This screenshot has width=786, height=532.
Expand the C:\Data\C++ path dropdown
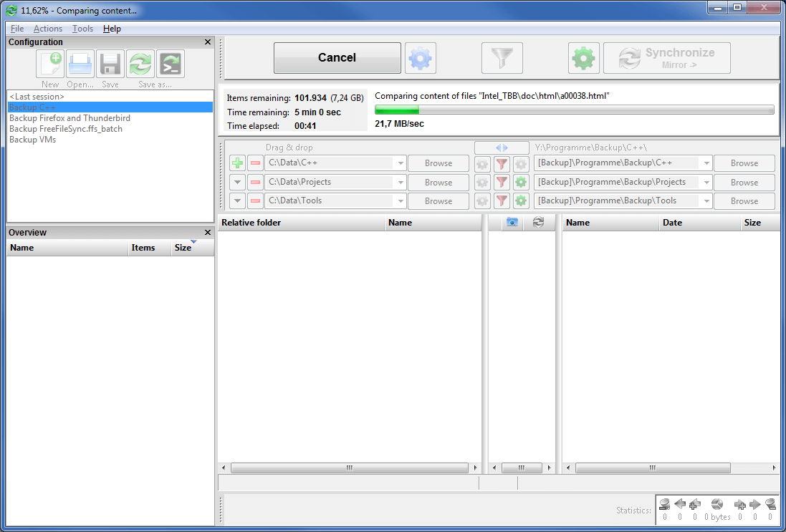(x=400, y=163)
